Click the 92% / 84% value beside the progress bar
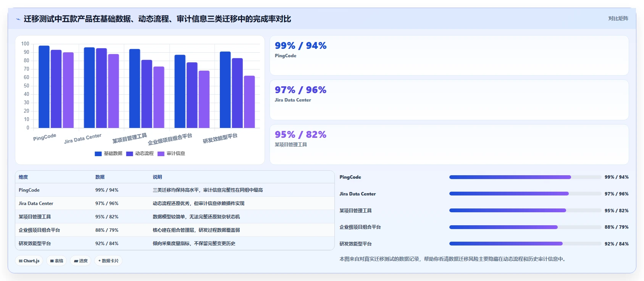Screen dimensions: 644x281 617,244
